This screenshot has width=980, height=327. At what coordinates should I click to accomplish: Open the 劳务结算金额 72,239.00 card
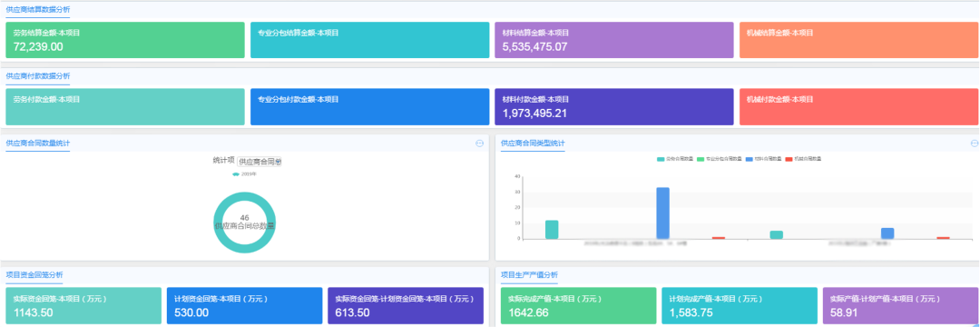pos(125,40)
